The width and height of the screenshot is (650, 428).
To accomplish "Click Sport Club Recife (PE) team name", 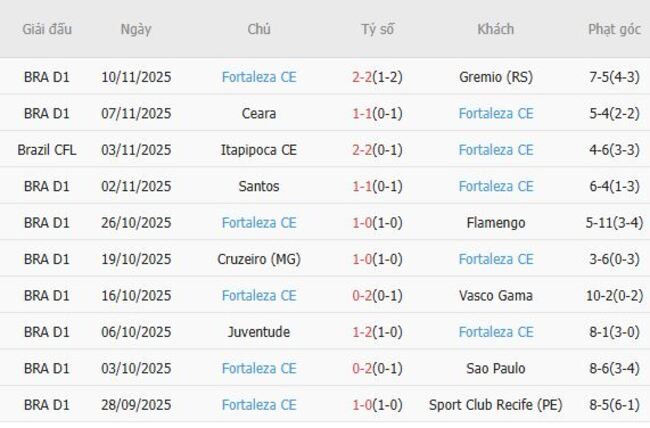I will [x=495, y=405].
